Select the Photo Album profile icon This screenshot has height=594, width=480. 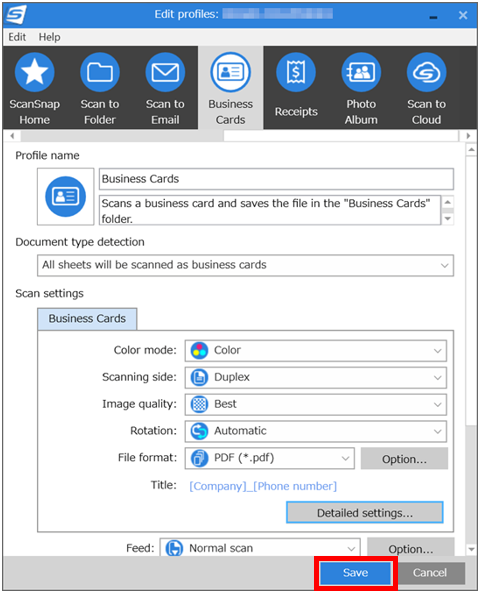[x=361, y=72]
